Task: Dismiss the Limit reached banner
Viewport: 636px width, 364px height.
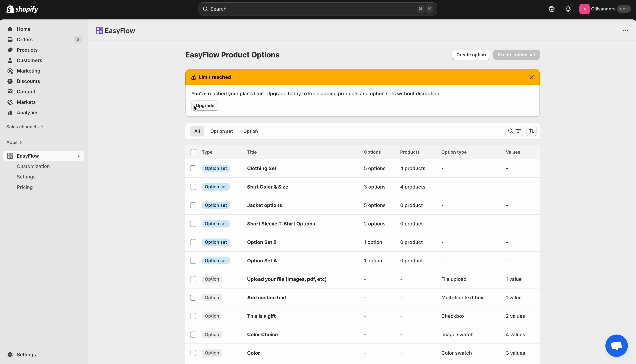Action: pyautogui.click(x=532, y=77)
